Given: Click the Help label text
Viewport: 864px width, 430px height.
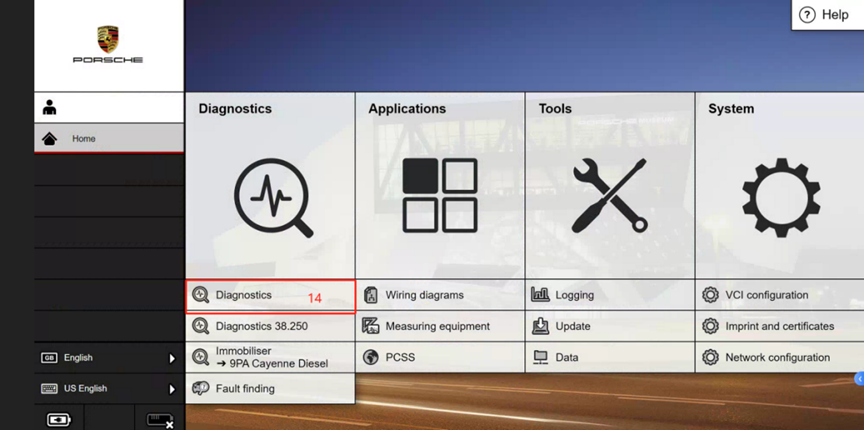Looking at the screenshot, I should coord(835,15).
